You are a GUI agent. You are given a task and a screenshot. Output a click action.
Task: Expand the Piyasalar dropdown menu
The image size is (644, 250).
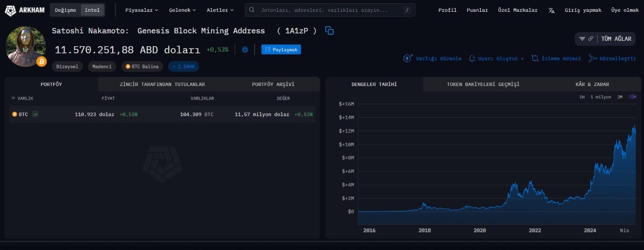(142, 10)
